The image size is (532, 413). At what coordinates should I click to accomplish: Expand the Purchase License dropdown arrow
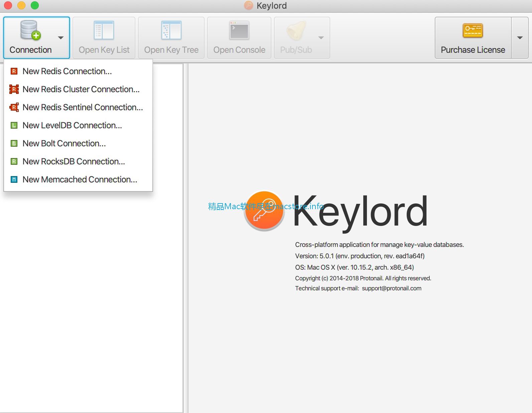tap(520, 38)
